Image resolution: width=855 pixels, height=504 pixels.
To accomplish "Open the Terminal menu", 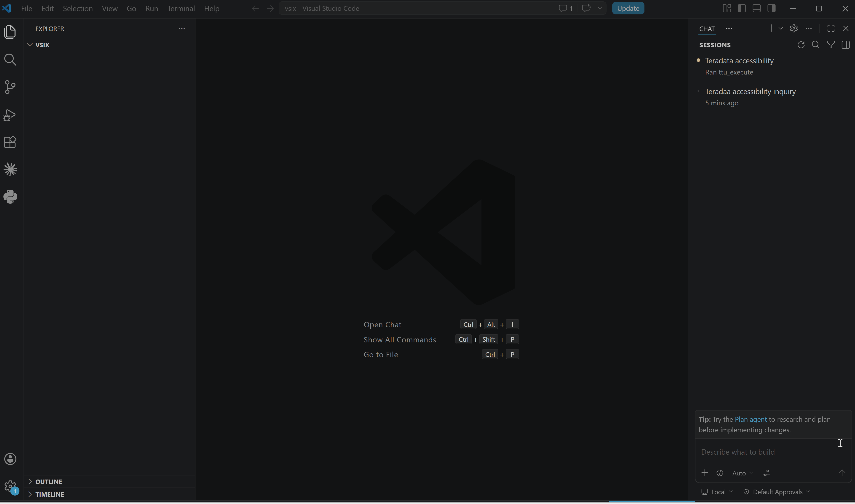I will point(181,8).
